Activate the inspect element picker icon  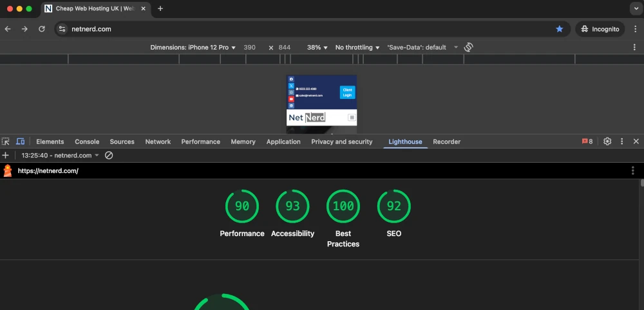(6, 141)
